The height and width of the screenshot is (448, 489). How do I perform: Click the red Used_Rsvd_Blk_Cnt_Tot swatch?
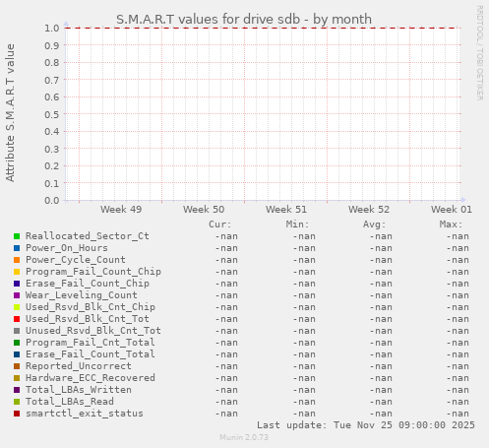[17, 319]
